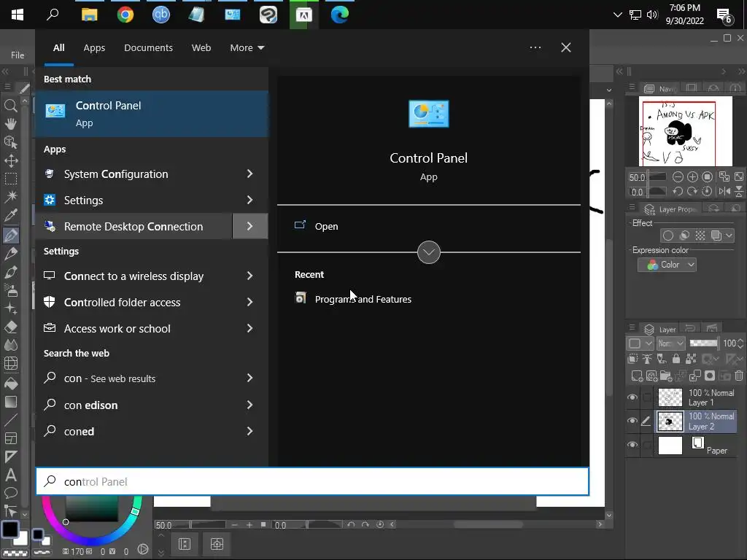Select the Operation object tool
747x560 pixels.
coord(10,142)
